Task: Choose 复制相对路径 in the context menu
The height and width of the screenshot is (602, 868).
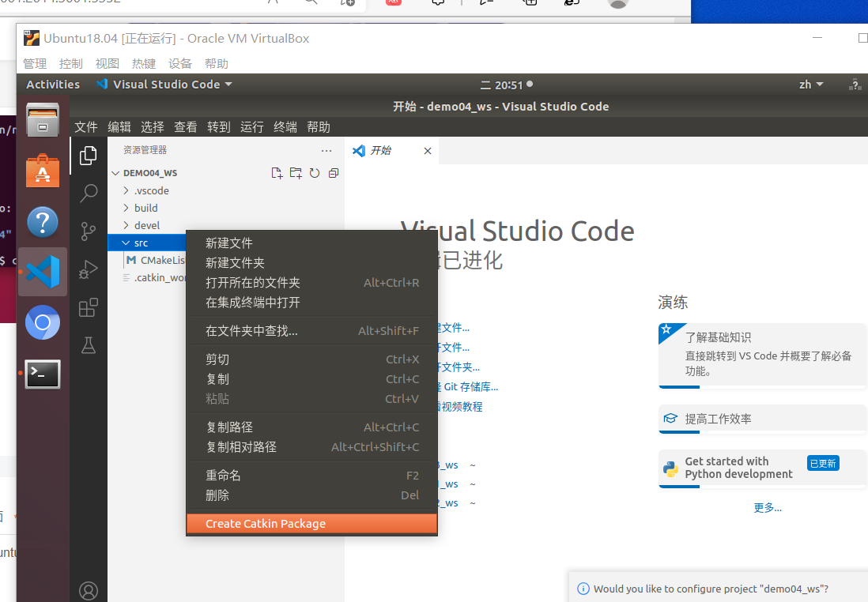Action: pos(311,447)
